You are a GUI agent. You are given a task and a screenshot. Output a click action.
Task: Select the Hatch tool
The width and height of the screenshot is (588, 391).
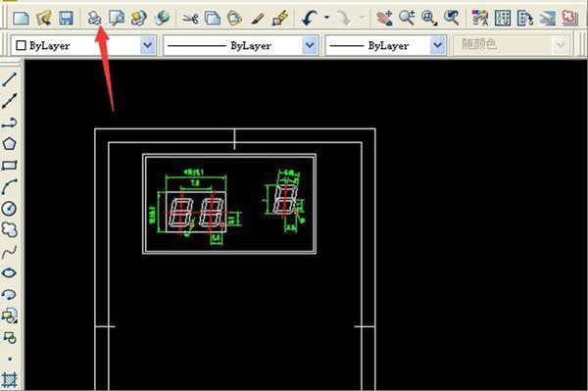coord(10,380)
